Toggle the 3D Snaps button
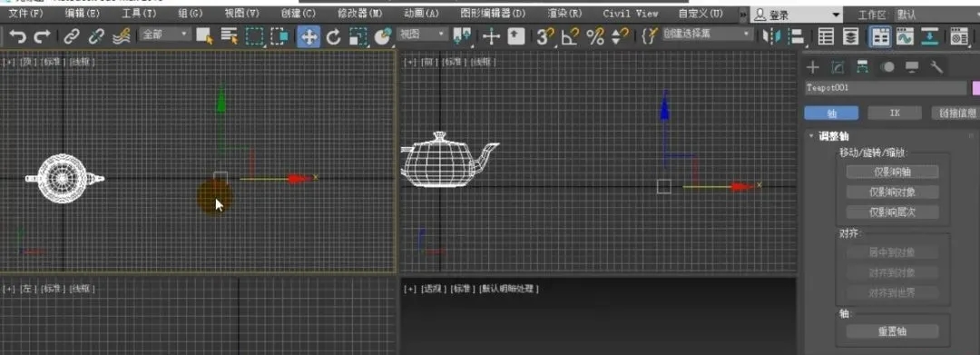The image size is (980, 355). click(x=544, y=37)
